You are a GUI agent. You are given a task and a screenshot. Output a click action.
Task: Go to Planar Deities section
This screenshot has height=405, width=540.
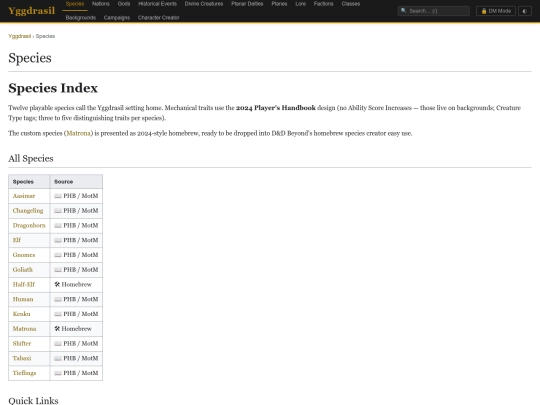tap(247, 4)
